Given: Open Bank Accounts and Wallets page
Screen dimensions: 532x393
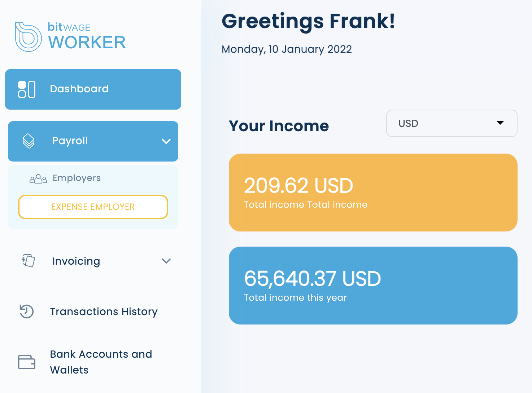Looking at the screenshot, I should coord(101,362).
